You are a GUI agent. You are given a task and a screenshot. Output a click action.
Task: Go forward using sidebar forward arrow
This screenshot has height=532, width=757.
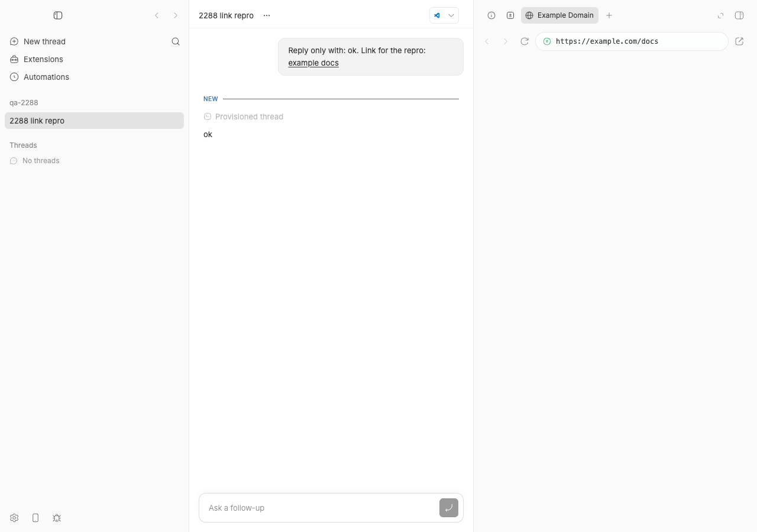[176, 15]
